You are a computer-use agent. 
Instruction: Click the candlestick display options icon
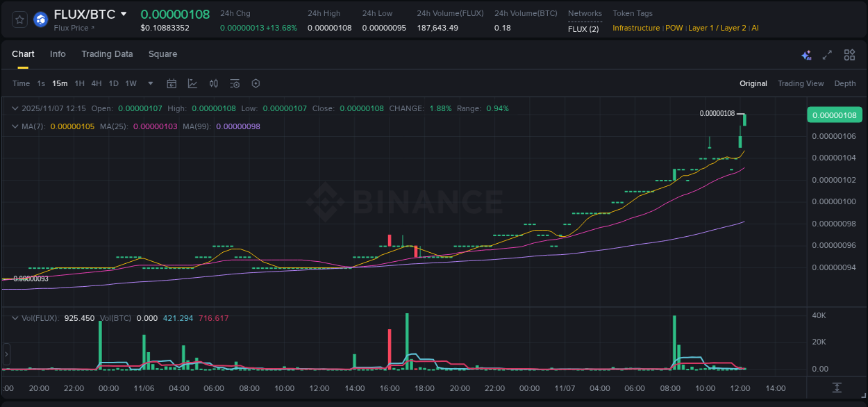pos(213,83)
